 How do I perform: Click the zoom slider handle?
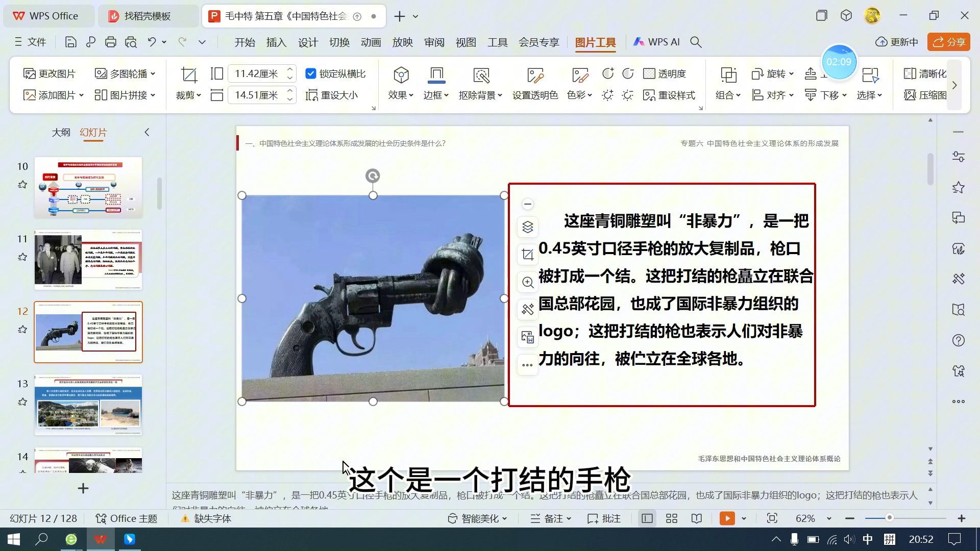coord(889,518)
